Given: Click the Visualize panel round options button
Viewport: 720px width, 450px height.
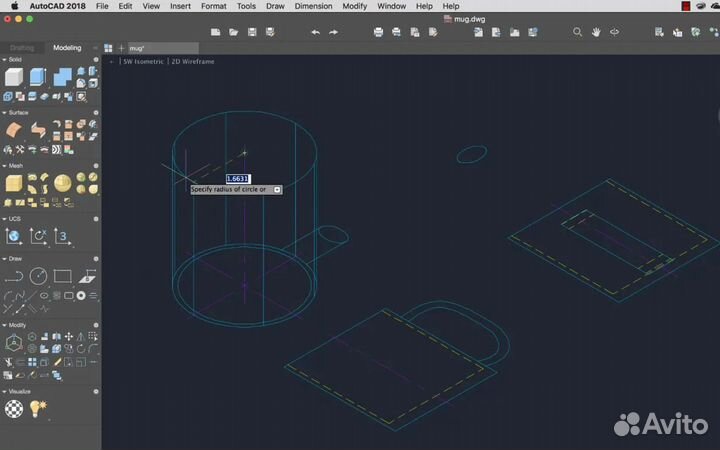Looking at the screenshot, I should (x=96, y=392).
